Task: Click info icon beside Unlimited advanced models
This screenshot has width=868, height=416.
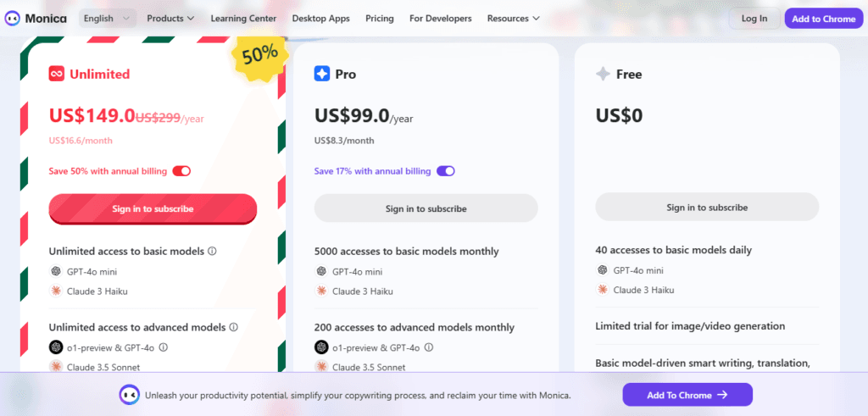Action: (234, 327)
